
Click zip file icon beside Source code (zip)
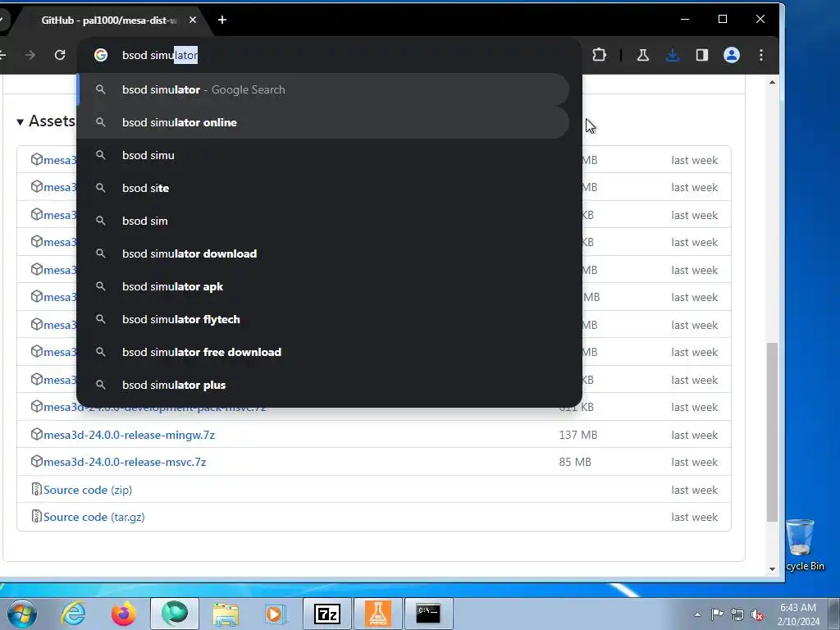click(36, 489)
